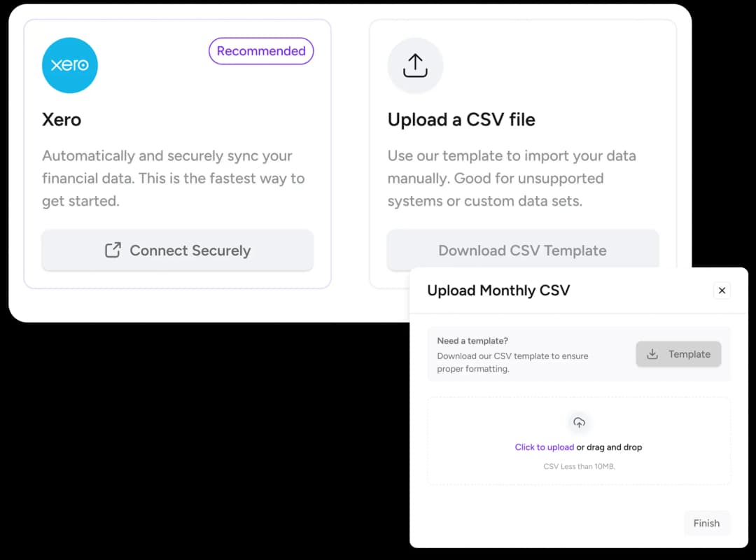
Task: Click the 'Upload Monthly CSV' dialog title
Action: pyautogui.click(x=498, y=290)
